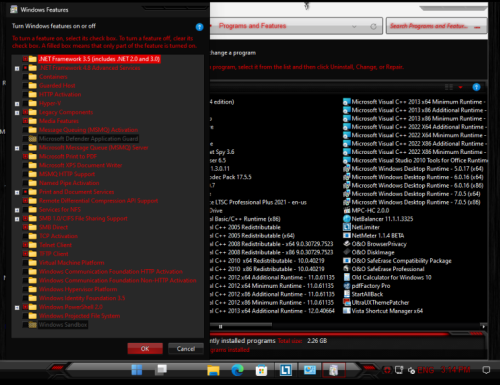Toggle the Containers feature checkbox
The width and height of the screenshot is (500, 385).
(x=25, y=77)
